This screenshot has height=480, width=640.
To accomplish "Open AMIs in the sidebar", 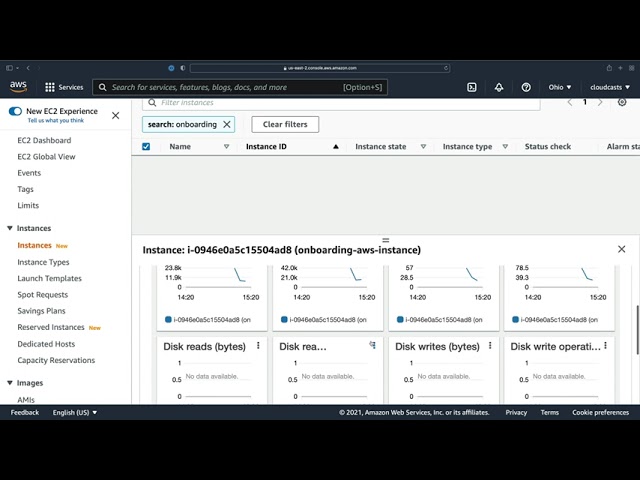I will click(x=26, y=400).
